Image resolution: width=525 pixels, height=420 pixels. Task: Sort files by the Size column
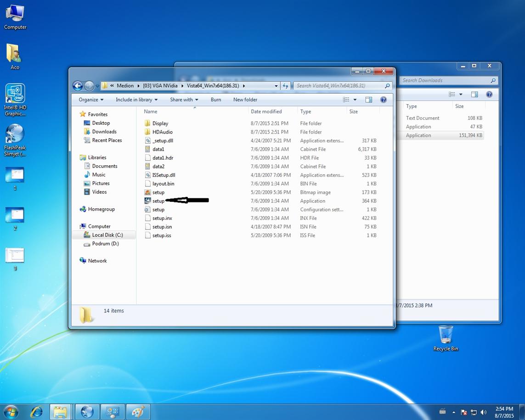[354, 112]
